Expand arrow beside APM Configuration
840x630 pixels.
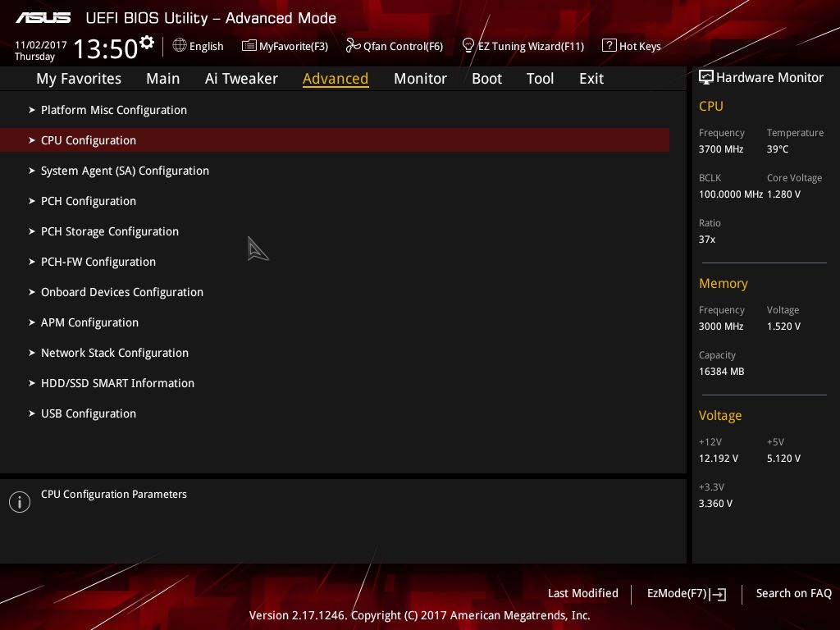(x=32, y=322)
